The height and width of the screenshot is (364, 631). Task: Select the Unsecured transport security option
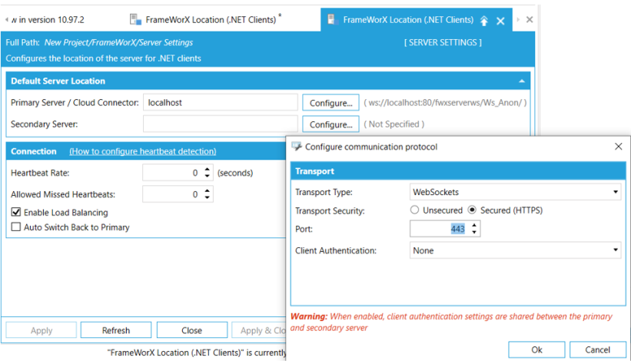click(414, 210)
